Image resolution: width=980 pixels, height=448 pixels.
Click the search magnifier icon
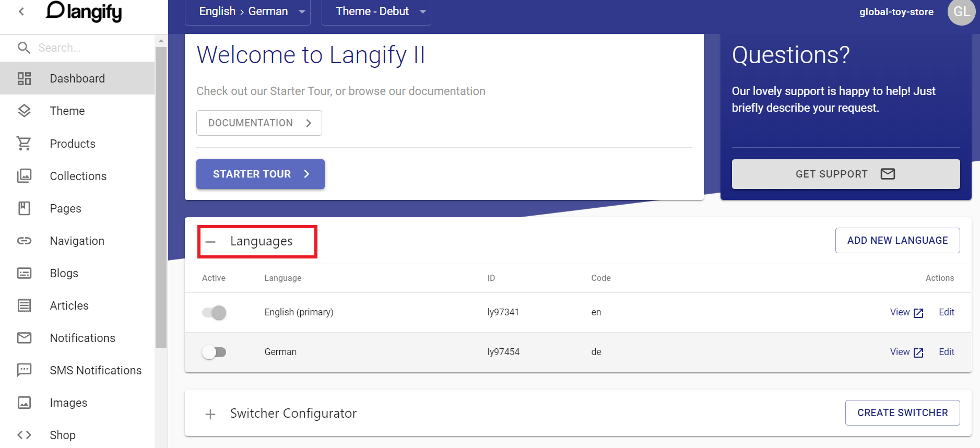[23, 48]
